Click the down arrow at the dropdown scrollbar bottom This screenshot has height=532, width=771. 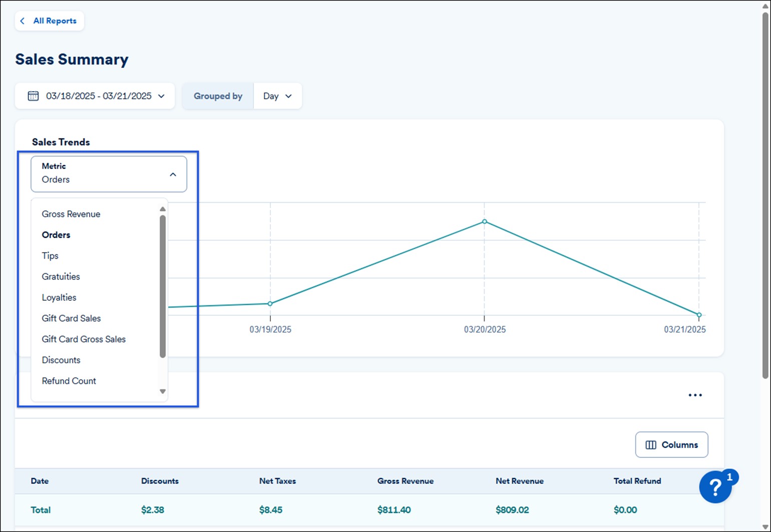click(x=162, y=391)
